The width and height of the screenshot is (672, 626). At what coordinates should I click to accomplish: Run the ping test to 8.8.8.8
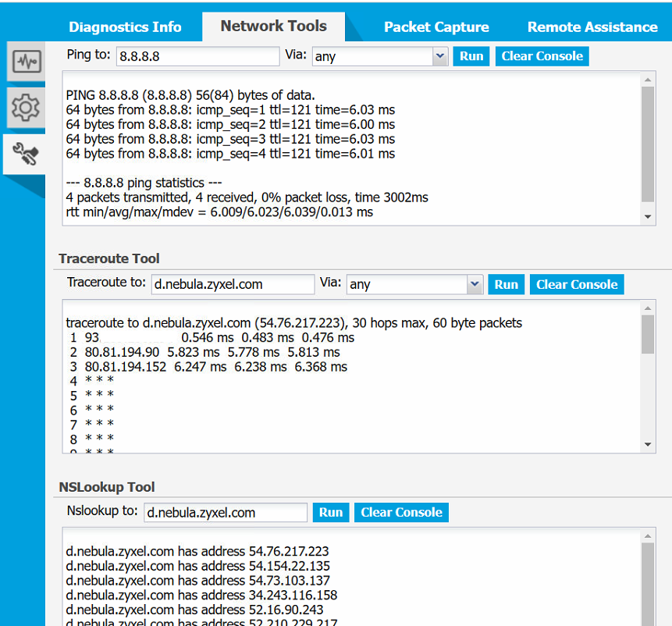(x=471, y=55)
